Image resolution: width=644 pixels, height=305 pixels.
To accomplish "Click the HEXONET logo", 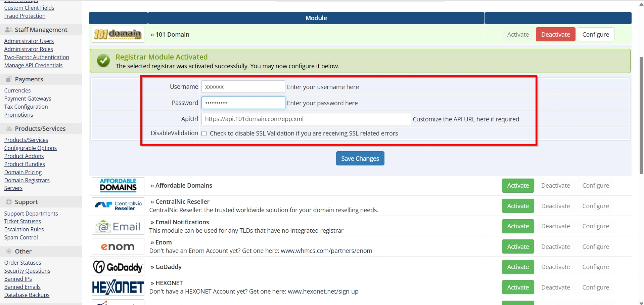I will (x=118, y=287).
